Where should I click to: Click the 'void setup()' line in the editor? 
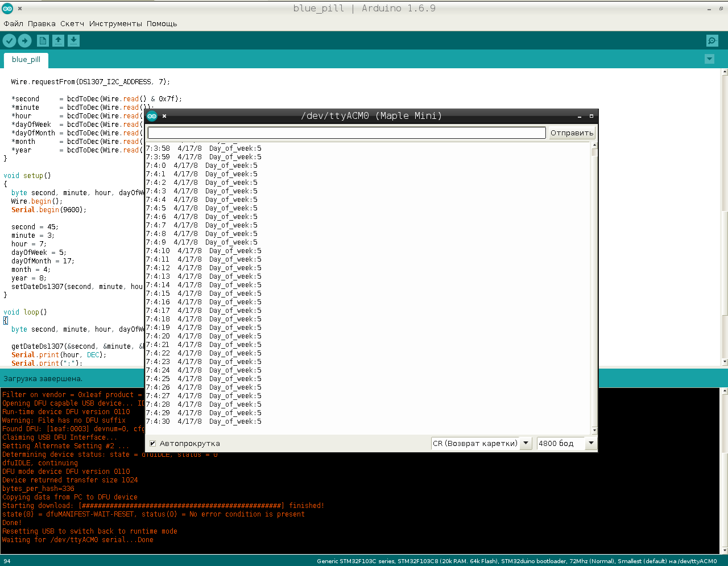tap(27, 176)
